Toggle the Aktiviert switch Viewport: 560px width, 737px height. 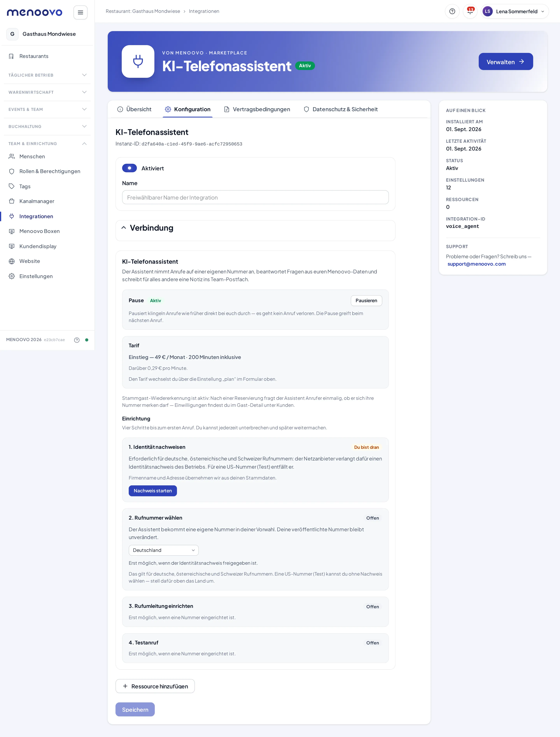click(x=129, y=168)
